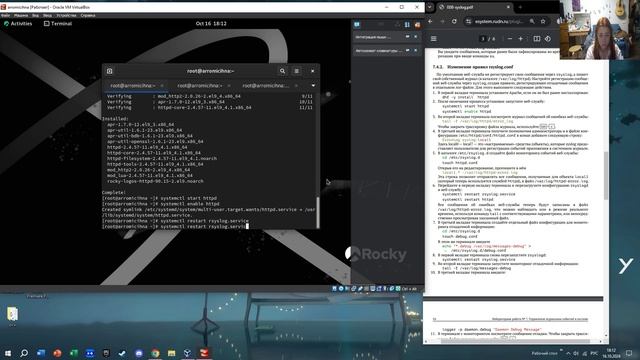Click the PDF rotate icon
The height and width of the screenshot is (360, 640).
point(548,39)
